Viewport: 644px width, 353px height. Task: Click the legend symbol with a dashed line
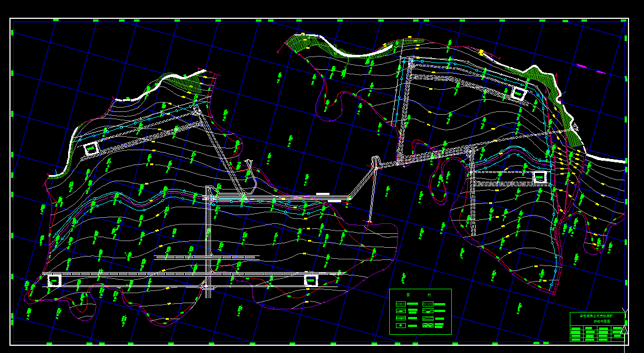click(x=428, y=304)
